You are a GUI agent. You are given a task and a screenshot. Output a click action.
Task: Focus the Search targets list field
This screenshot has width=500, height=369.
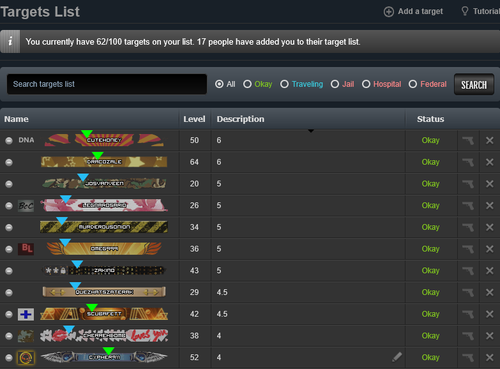107,84
